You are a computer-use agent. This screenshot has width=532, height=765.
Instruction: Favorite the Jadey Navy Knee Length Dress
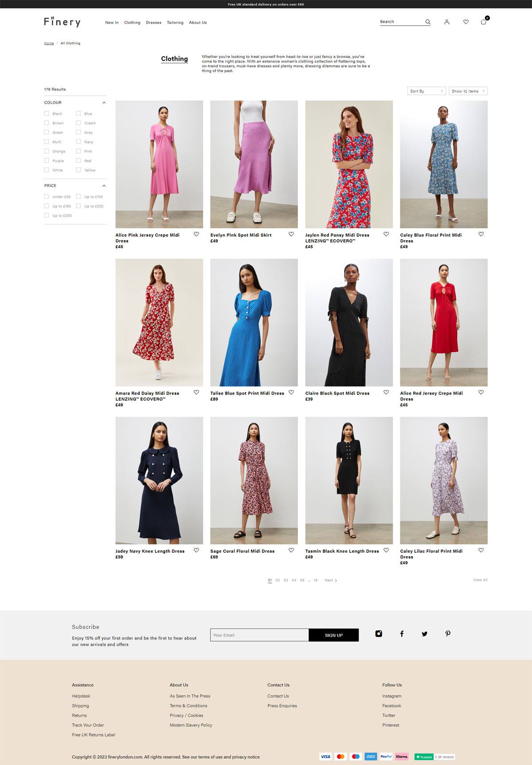196,550
